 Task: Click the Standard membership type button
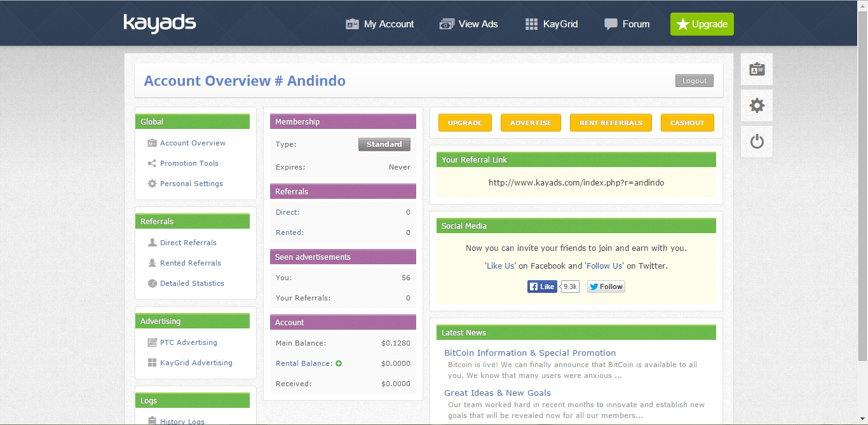click(x=384, y=144)
